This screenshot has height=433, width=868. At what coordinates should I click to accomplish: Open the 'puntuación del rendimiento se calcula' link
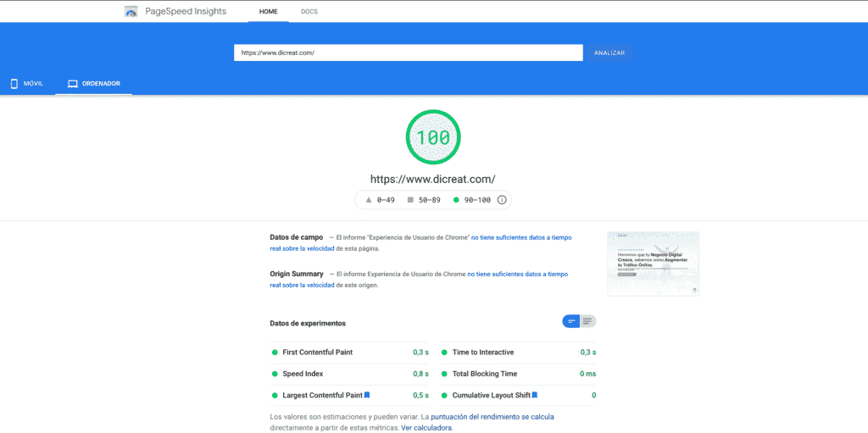pos(492,417)
